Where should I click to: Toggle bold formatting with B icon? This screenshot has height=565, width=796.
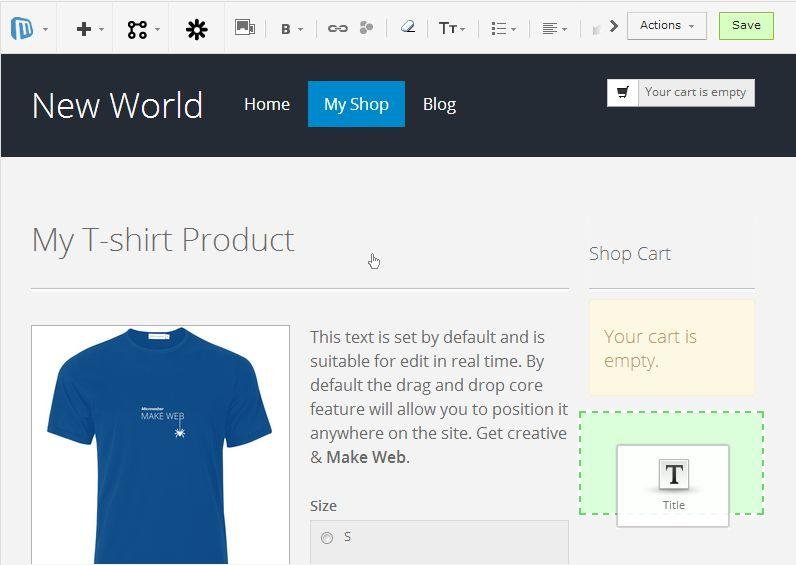point(286,29)
